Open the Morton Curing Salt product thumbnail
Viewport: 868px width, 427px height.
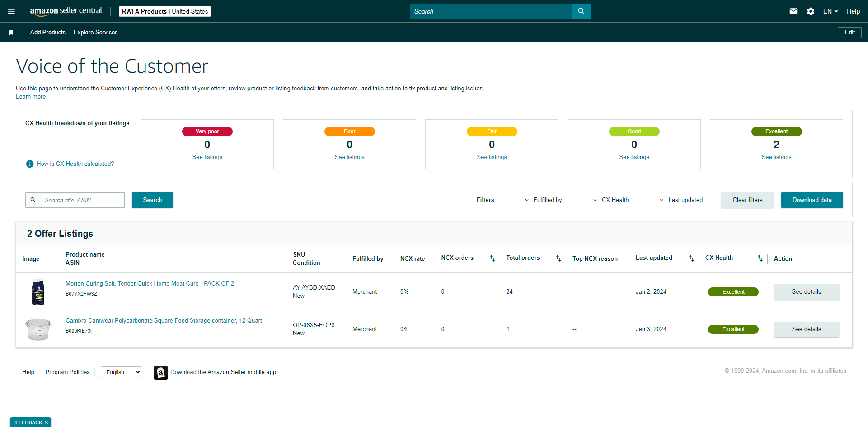(x=38, y=292)
